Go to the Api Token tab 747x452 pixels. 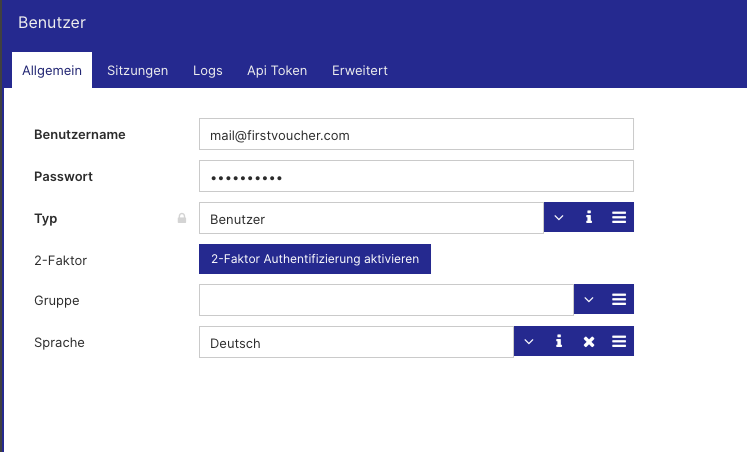tap(277, 70)
